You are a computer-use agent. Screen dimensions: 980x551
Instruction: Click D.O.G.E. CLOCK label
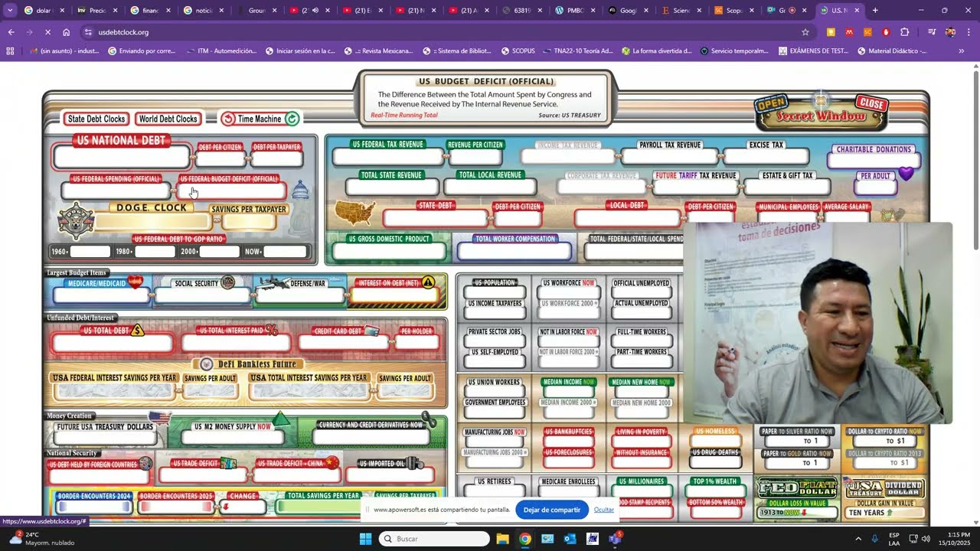151,207
